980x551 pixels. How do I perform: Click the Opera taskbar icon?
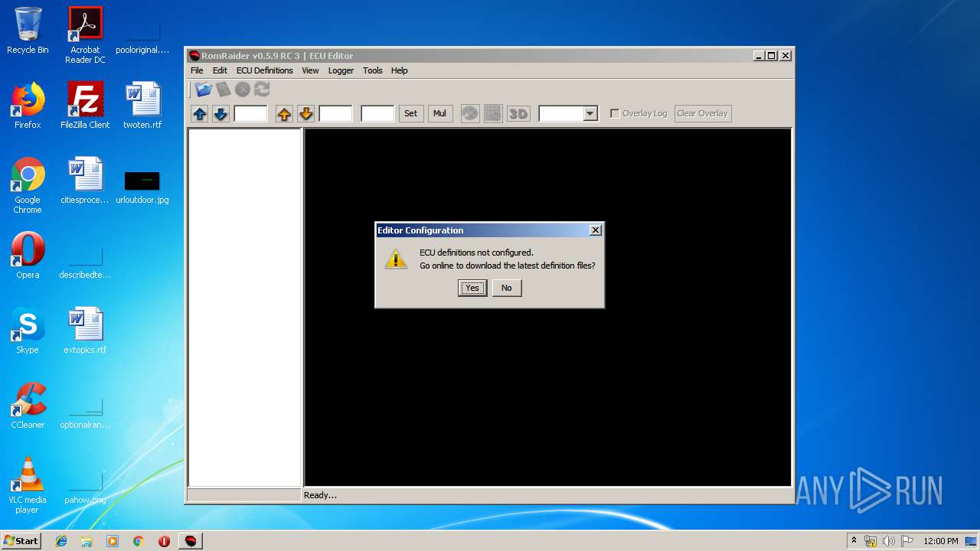pyautogui.click(x=164, y=541)
